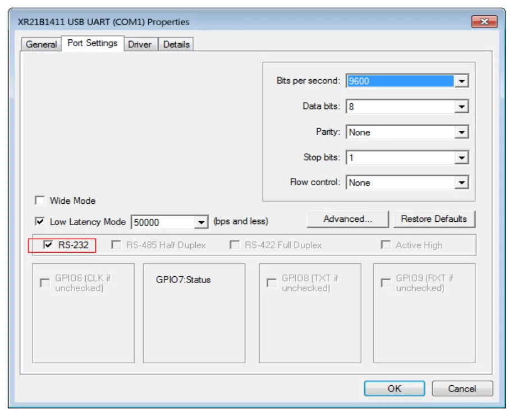Enable the Active High checkbox

click(x=386, y=244)
